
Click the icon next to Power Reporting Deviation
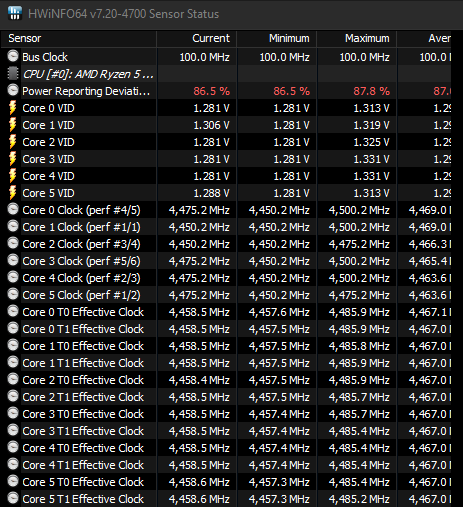pos(13,90)
